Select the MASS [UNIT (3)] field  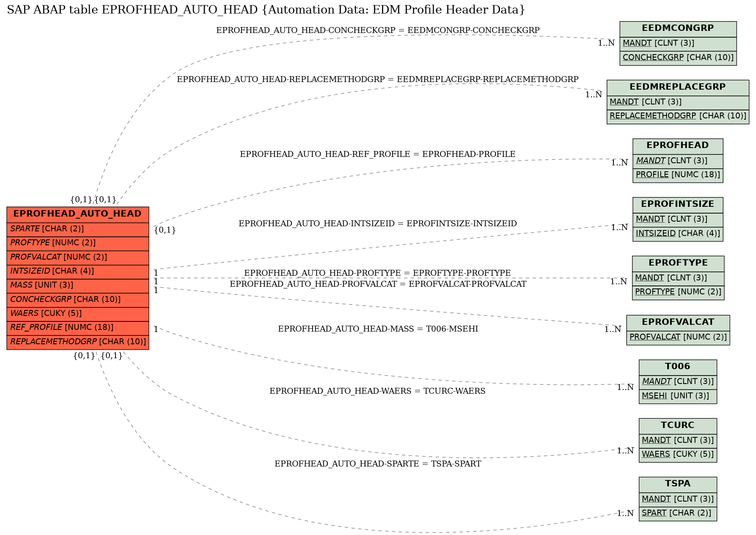78,285
